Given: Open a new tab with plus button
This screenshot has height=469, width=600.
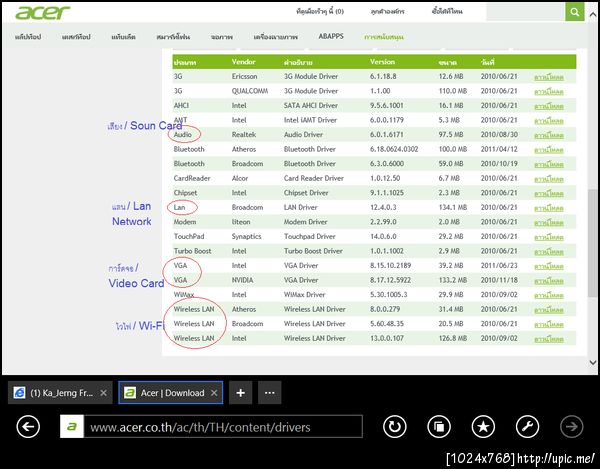Looking at the screenshot, I should point(240,392).
